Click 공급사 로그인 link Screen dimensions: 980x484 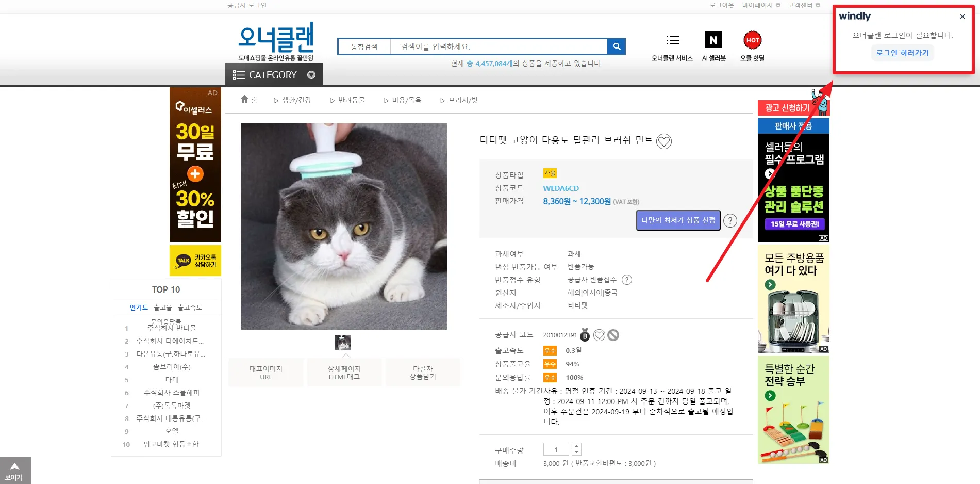pyautogui.click(x=247, y=5)
